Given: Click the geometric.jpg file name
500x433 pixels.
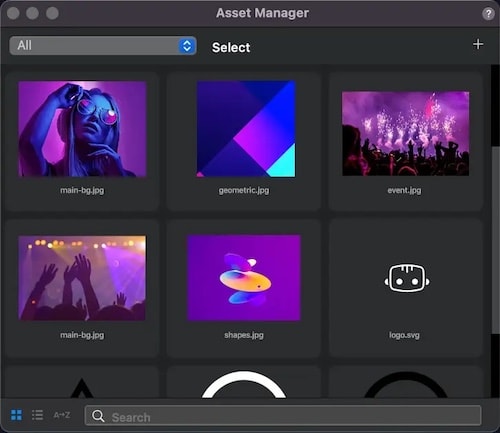Looking at the screenshot, I should 244,191.
